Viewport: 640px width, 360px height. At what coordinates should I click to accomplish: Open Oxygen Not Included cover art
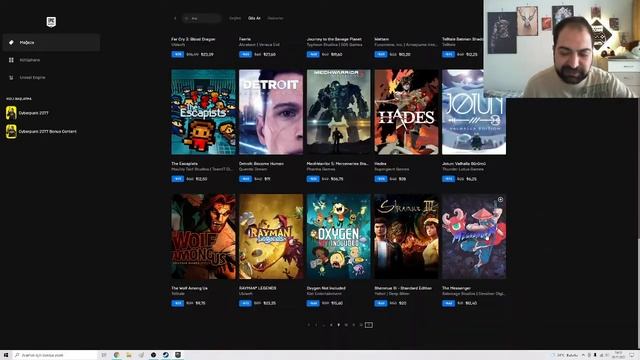pos(339,236)
